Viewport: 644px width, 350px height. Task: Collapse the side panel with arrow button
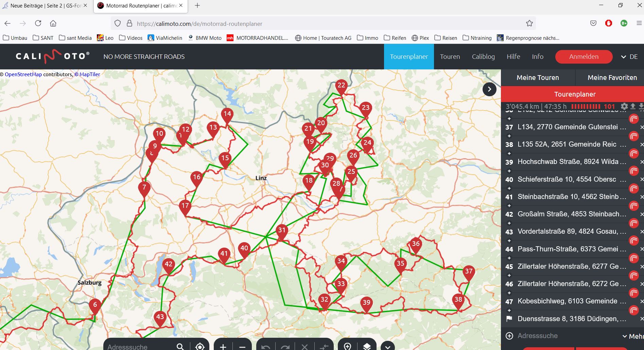click(489, 89)
